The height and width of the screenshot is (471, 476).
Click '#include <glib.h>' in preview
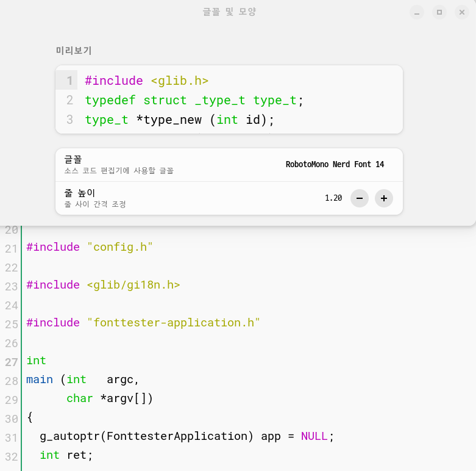pos(147,81)
